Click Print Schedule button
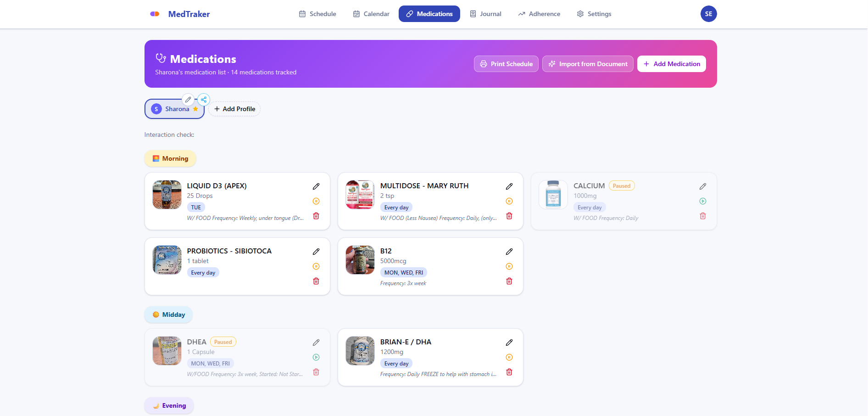Screen dimensions: 868x416 (506, 64)
